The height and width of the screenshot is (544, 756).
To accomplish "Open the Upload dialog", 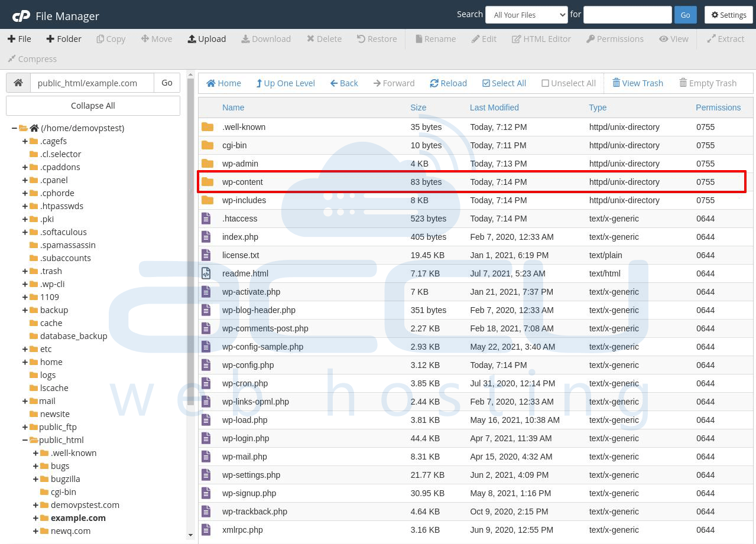I will (207, 39).
